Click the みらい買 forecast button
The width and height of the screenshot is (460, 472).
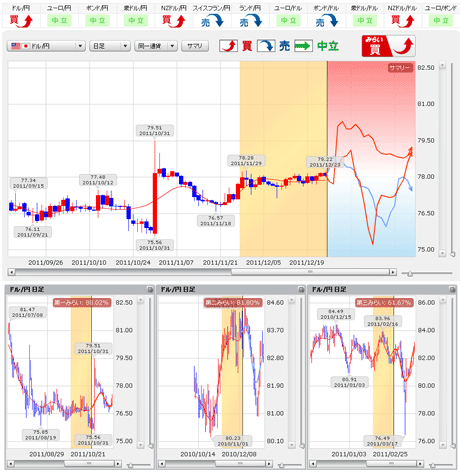click(388, 46)
